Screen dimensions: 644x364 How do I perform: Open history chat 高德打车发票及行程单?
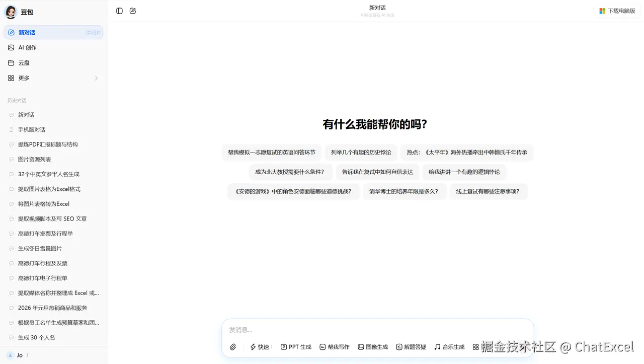[53, 234]
